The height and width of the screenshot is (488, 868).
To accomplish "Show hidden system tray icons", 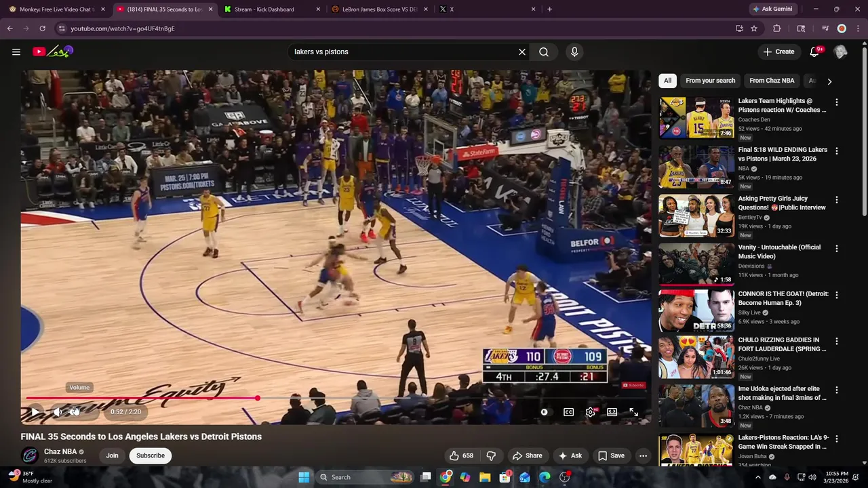I will point(757,477).
